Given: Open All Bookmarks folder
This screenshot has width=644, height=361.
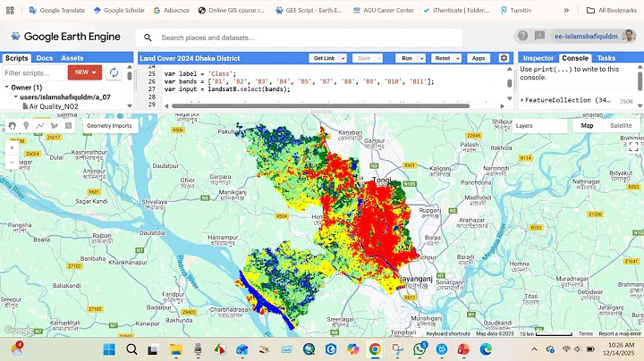Looking at the screenshot, I should [612, 10].
